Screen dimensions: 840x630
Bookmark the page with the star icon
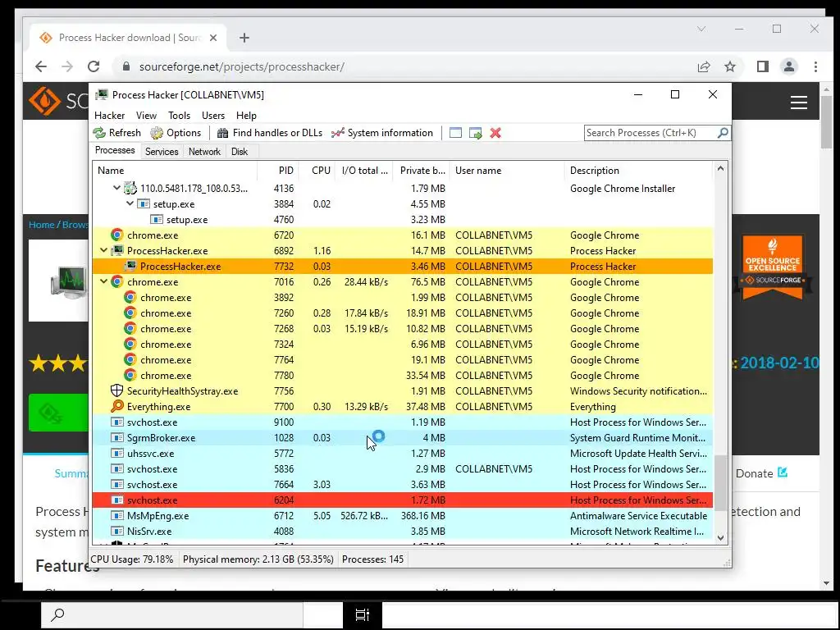coord(729,66)
